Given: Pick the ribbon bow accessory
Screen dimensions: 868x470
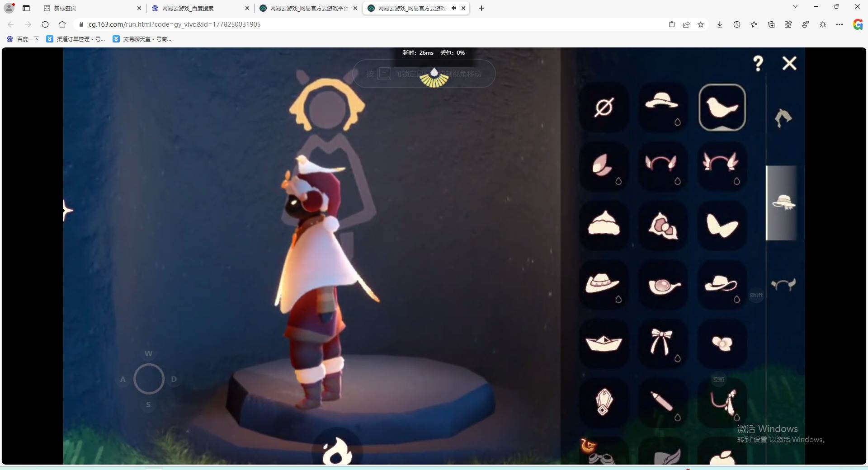Looking at the screenshot, I should (x=663, y=343).
